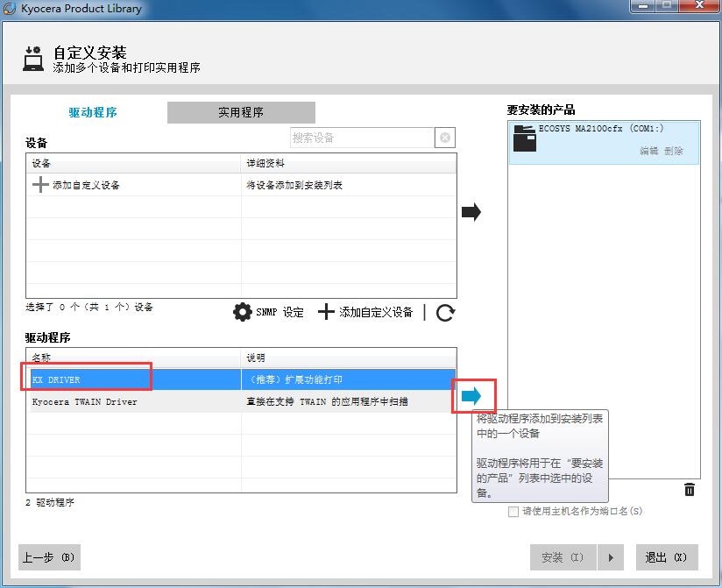The height and width of the screenshot is (588, 722).
Task: Close the Kyocera Product Library window
Action: [x=700, y=5]
